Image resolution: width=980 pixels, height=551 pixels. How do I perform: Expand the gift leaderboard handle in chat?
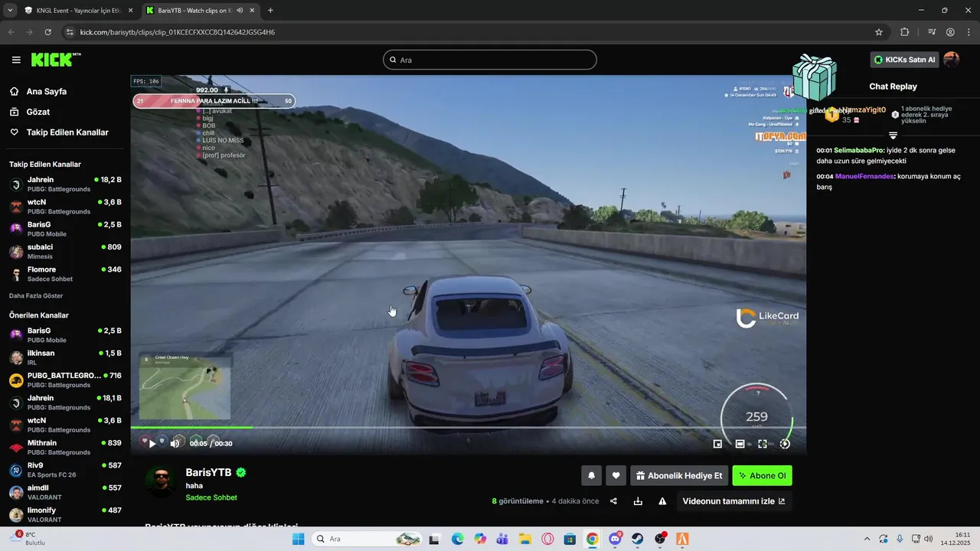point(893,135)
